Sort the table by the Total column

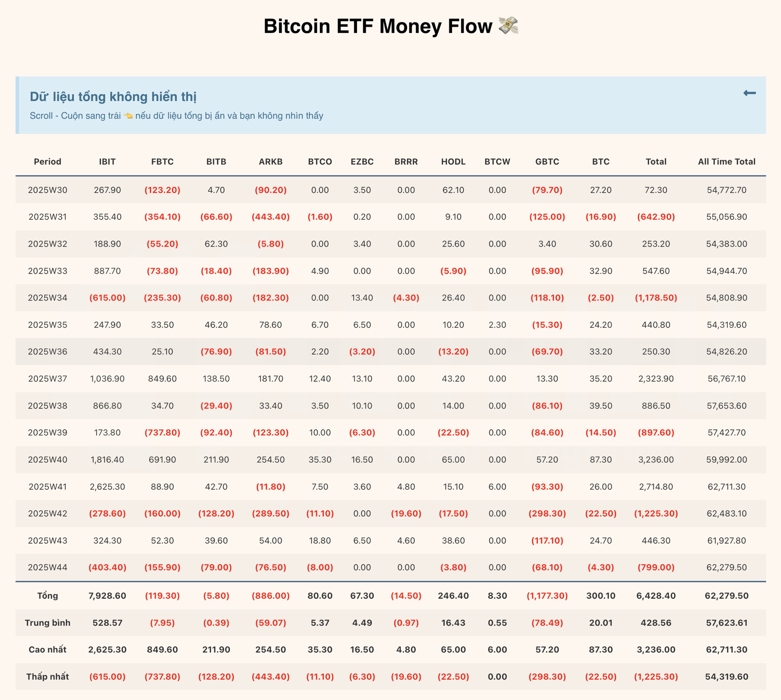click(x=656, y=162)
